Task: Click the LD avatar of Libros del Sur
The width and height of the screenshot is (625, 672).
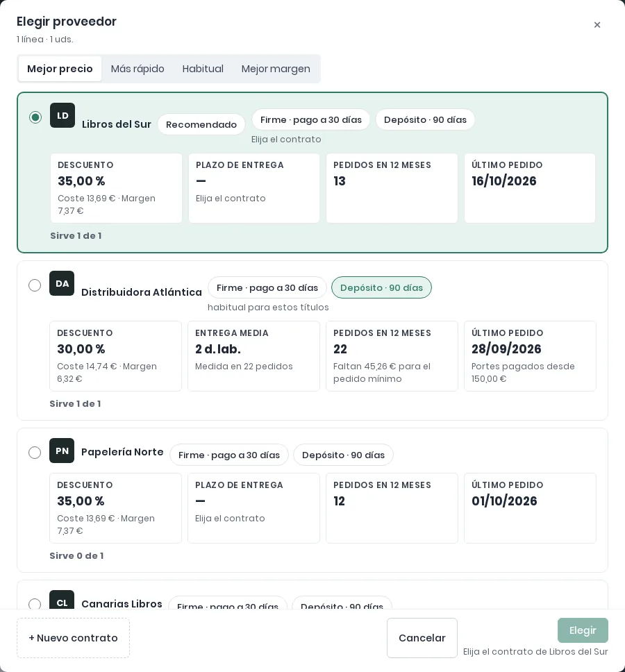Action: [62, 115]
